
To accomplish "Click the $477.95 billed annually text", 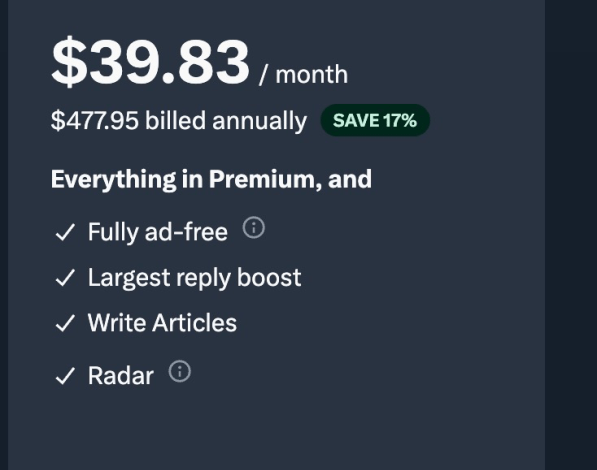I will (179, 121).
